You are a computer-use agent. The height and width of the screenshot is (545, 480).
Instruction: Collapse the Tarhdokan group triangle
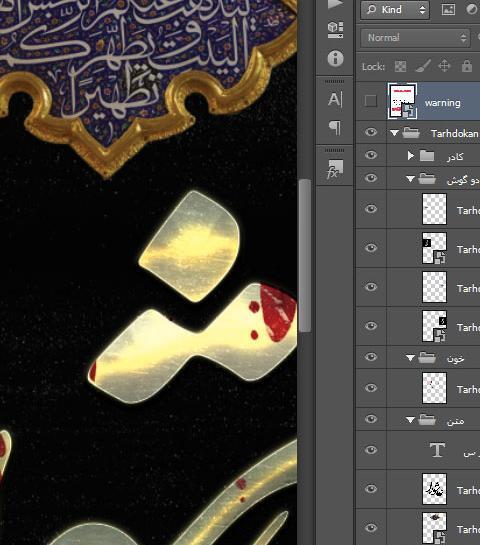coord(394,133)
